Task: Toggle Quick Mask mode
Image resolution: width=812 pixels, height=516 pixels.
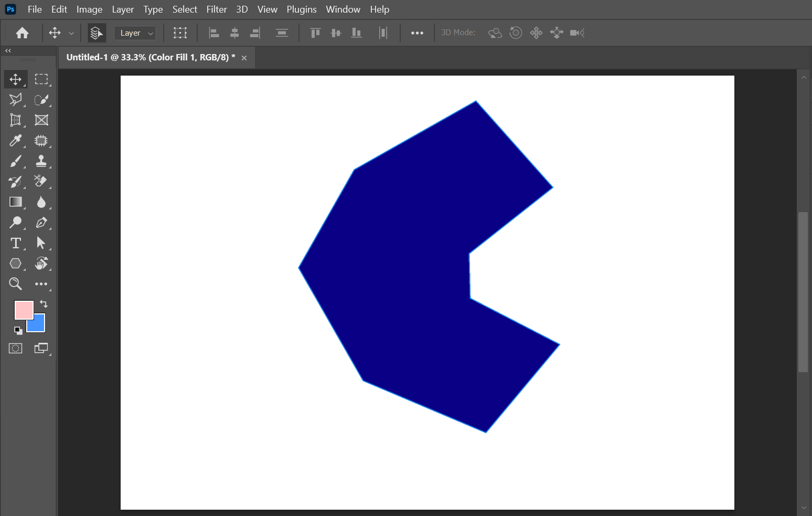Action: click(x=15, y=349)
